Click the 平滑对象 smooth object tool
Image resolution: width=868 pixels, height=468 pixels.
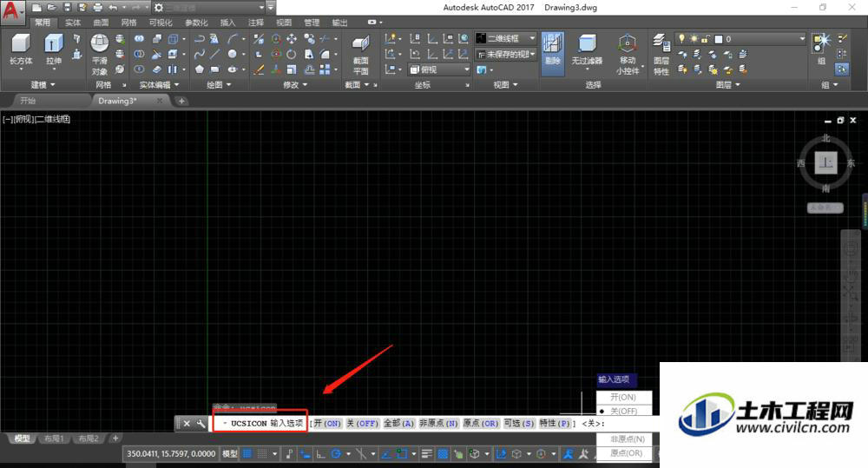(100, 55)
